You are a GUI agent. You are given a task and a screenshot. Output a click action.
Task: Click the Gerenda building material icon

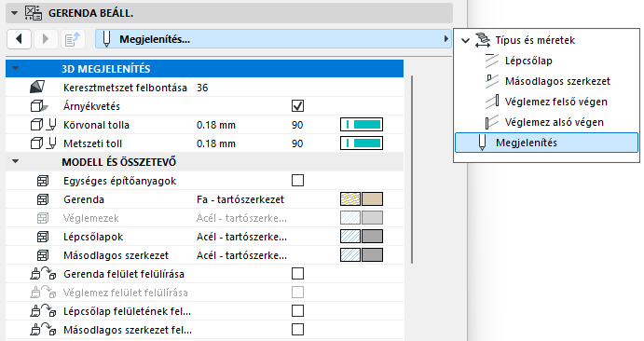pos(43,199)
